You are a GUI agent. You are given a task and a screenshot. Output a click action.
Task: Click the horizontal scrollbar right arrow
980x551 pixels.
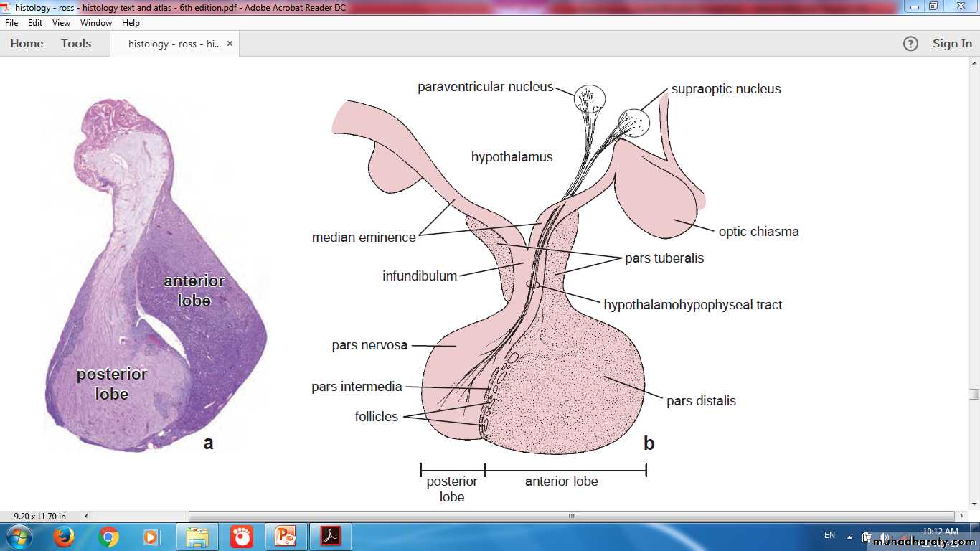click(x=961, y=516)
